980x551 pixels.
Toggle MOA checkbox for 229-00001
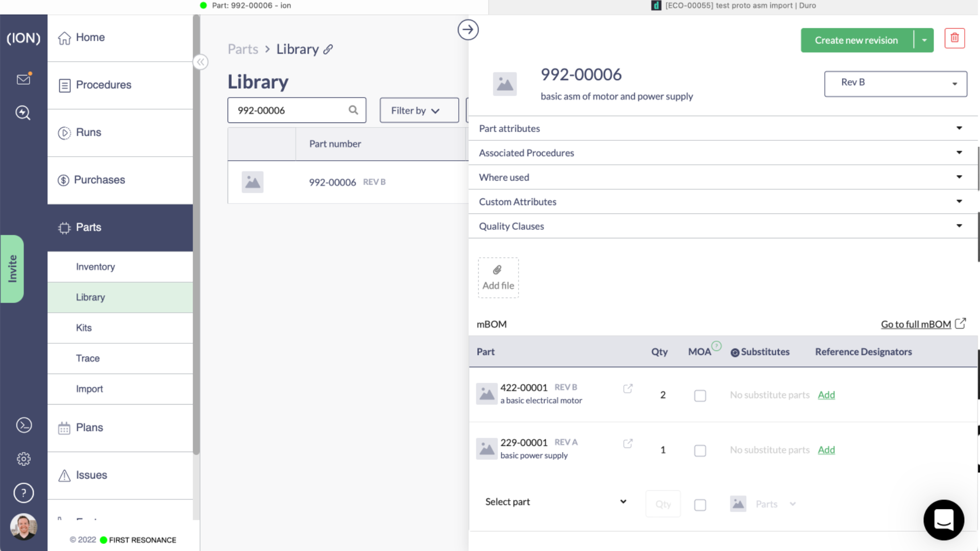click(700, 450)
